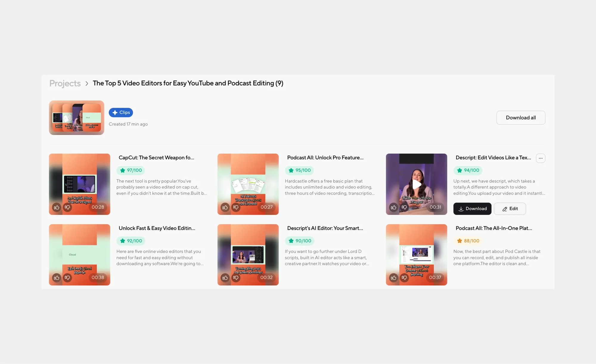
Task: Click the 97/100 score badge
Action: (131, 170)
